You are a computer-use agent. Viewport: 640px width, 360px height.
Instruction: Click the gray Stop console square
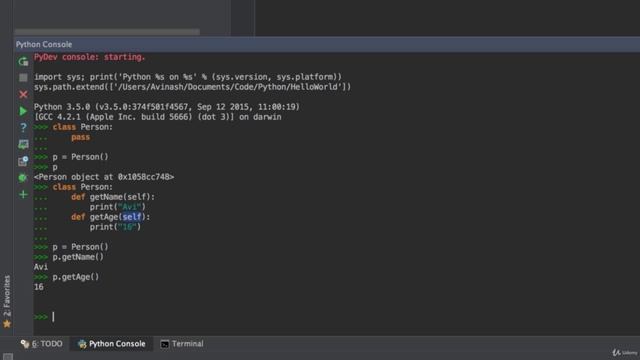coord(23,78)
